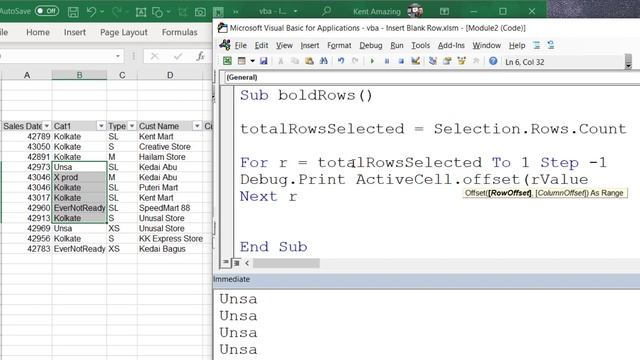
Task: Click the Cancel X in formula bar
Action: coord(154,56)
